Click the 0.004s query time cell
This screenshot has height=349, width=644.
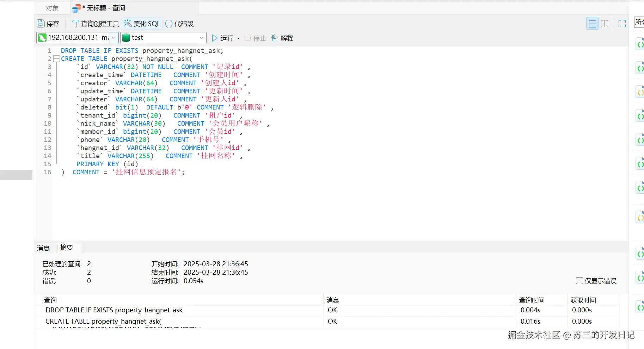tap(530, 310)
